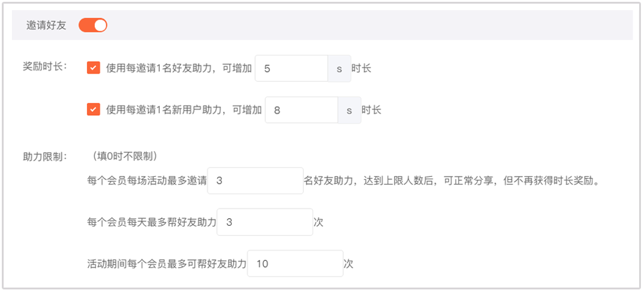Click the 每个会员每场活动最多邀请 label
This screenshot has width=644, height=290.
tap(147, 181)
